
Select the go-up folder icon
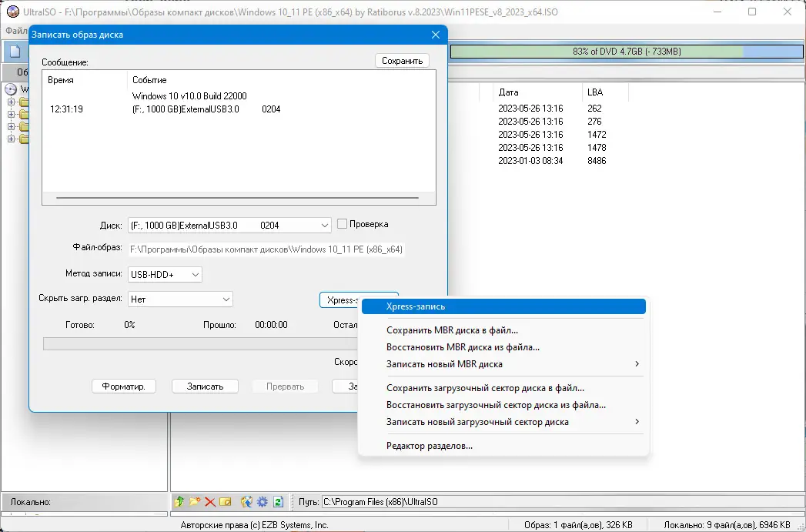(x=179, y=502)
